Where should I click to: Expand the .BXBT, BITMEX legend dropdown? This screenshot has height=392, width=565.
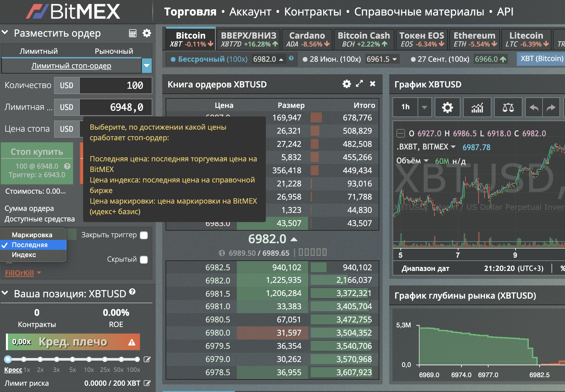click(453, 147)
